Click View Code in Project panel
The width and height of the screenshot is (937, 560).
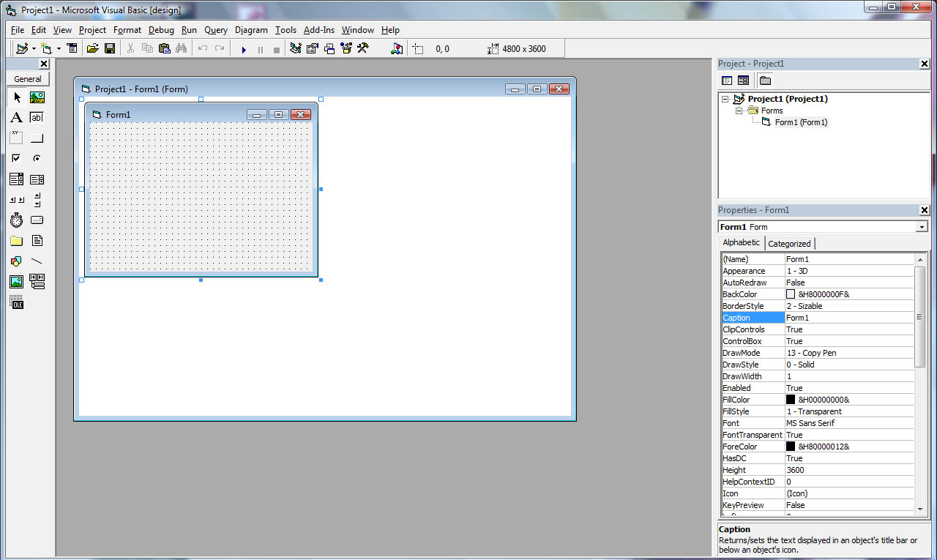click(727, 81)
